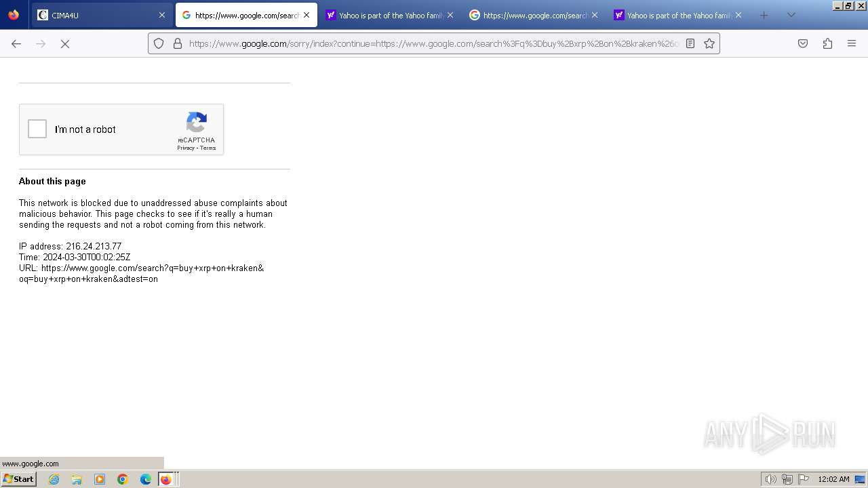Click the Firefox logo icon
The image size is (868, 488).
14,15
